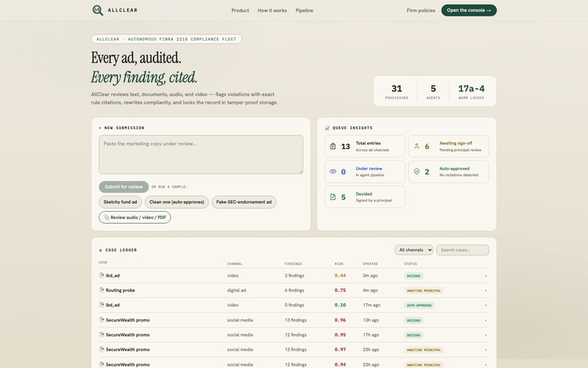
Task: Open the All channels filter dropdown
Action: [414, 250]
